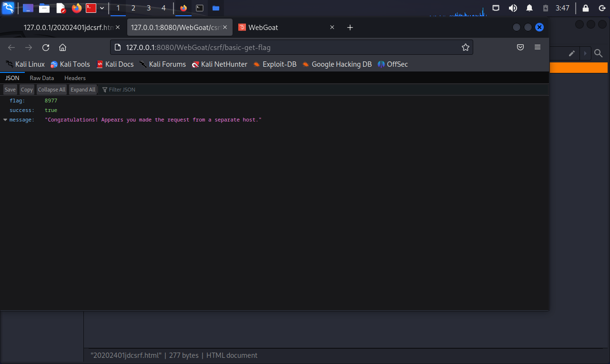
Task: Switch to workspace 3
Action: [x=149, y=8]
